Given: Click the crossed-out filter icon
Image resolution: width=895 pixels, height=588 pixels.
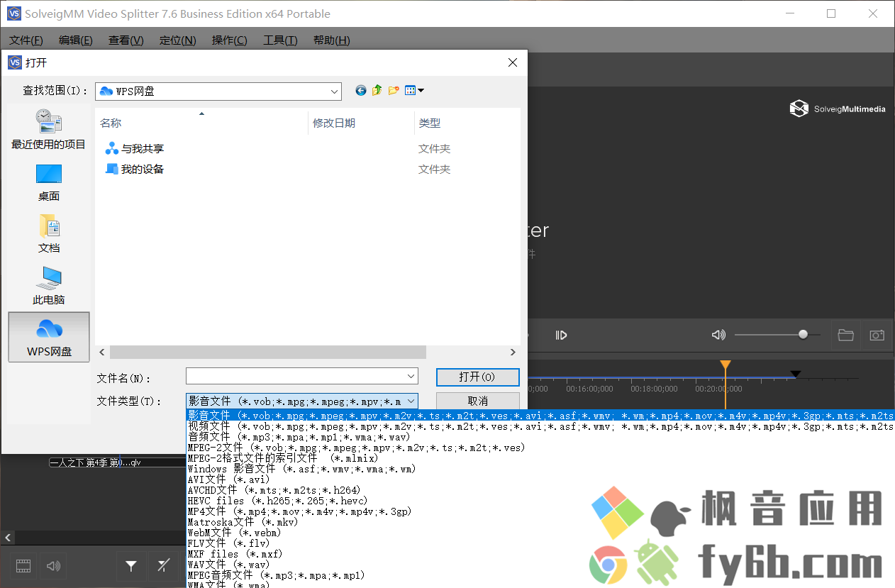Looking at the screenshot, I should [x=164, y=566].
